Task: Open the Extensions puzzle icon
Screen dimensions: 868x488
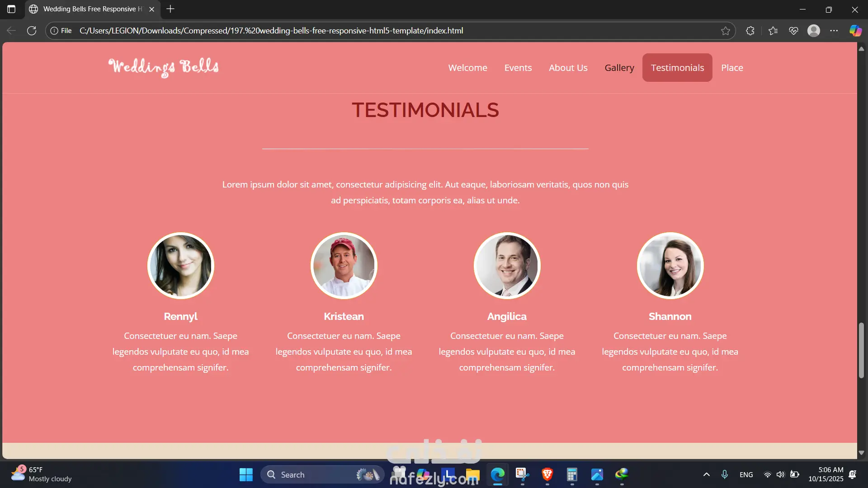Action: click(750, 31)
